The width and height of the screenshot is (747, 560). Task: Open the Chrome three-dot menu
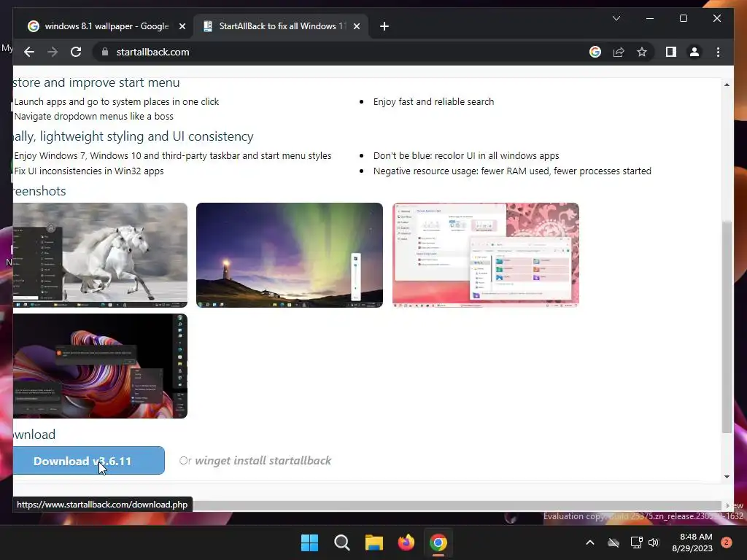718,52
